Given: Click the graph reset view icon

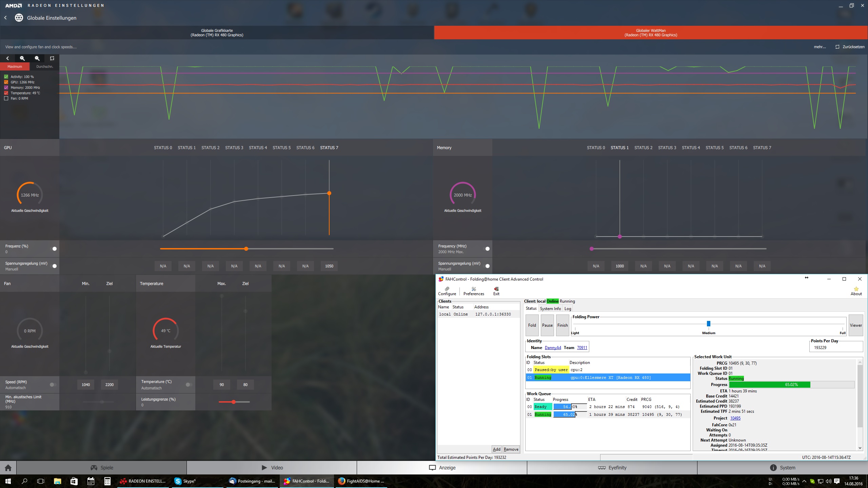Looking at the screenshot, I should pyautogui.click(x=52, y=58).
